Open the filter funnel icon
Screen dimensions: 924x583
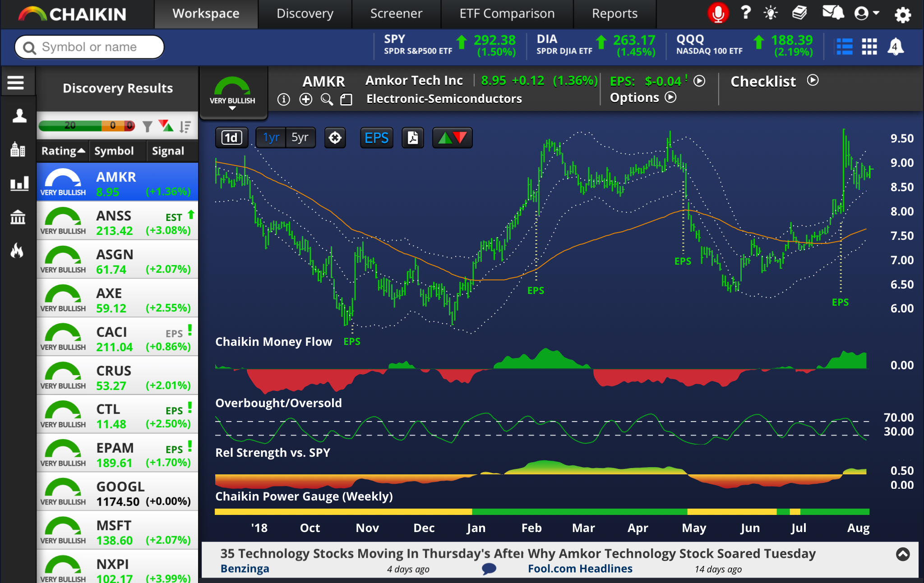click(x=147, y=126)
